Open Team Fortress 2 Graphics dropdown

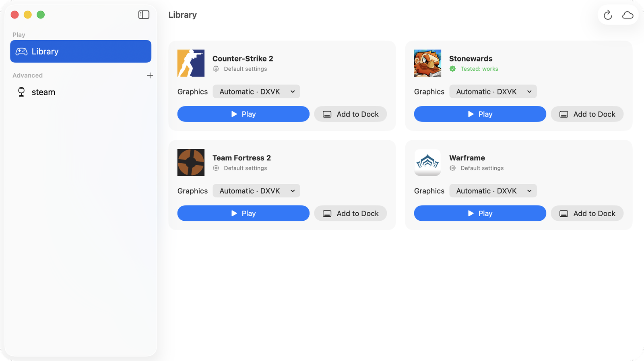256,191
